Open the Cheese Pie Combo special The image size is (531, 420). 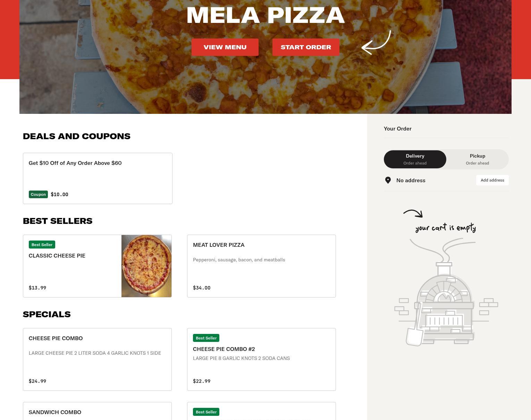(x=97, y=359)
